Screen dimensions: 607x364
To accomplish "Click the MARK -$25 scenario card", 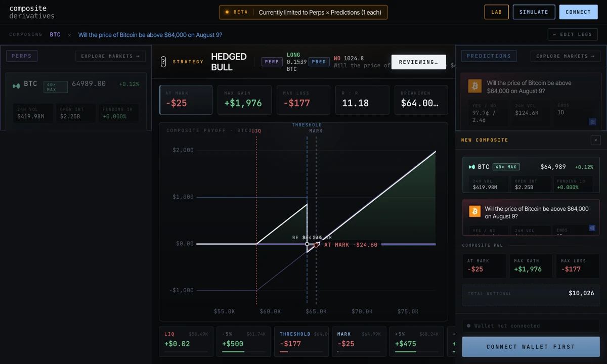I will click(359, 341).
